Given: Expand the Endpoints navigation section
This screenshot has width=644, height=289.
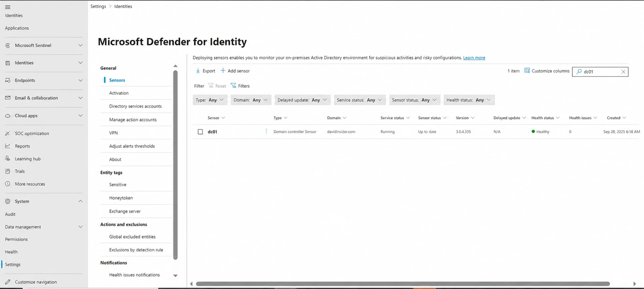Looking at the screenshot, I should [x=80, y=80].
